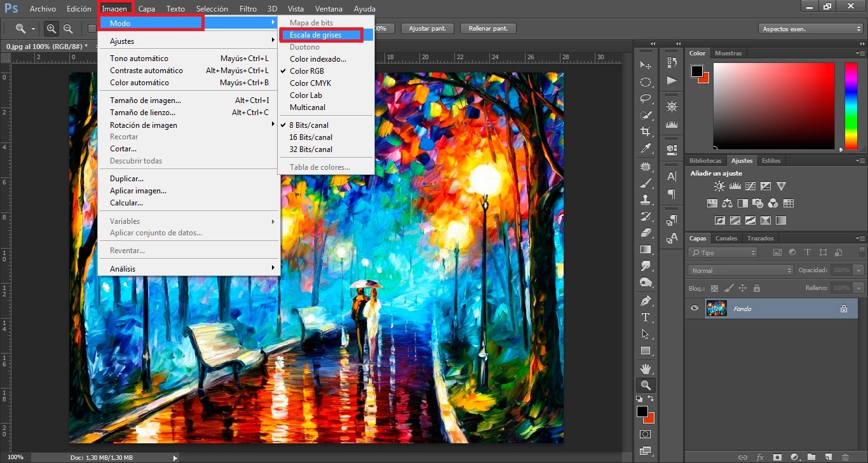Image resolution: width=868 pixels, height=463 pixels.
Task: Select 16 Bits/canal option
Action: tap(326, 137)
